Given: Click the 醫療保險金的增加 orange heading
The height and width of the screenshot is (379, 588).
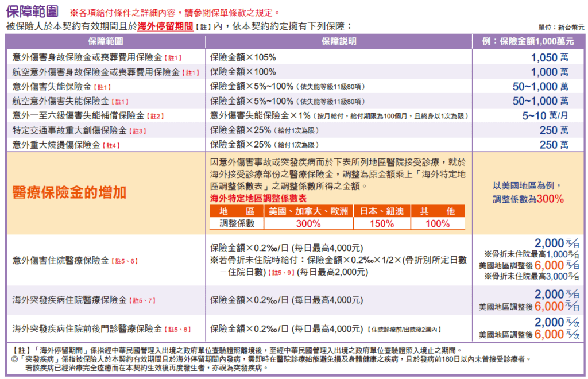Looking at the screenshot, I should (x=69, y=193).
